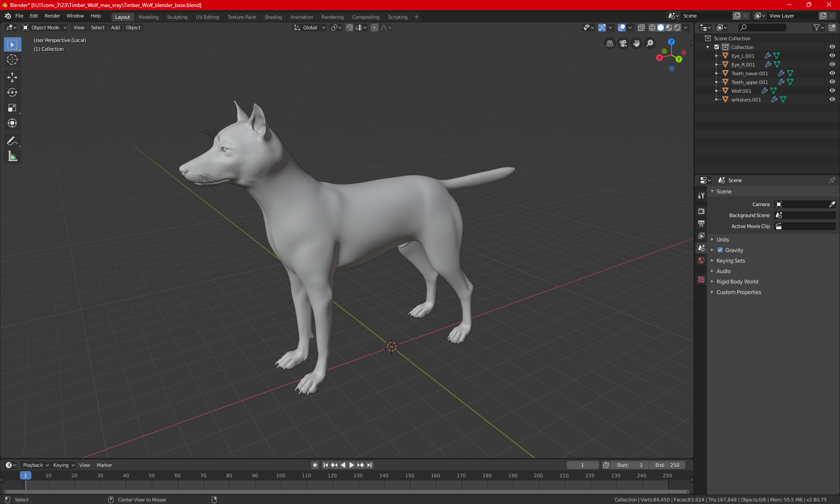Open the Keying popover in timeline
The height and width of the screenshot is (504, 840).
coord(64,465)
